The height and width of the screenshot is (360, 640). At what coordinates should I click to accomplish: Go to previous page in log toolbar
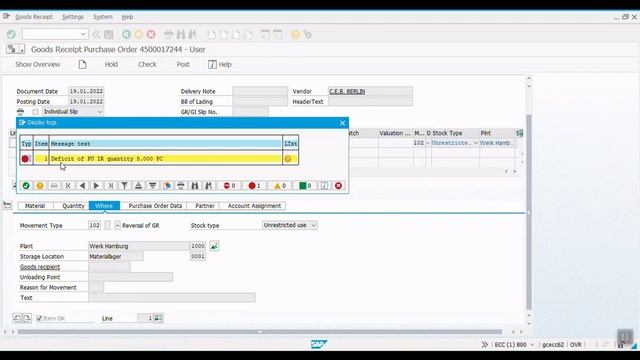[82, 186]
